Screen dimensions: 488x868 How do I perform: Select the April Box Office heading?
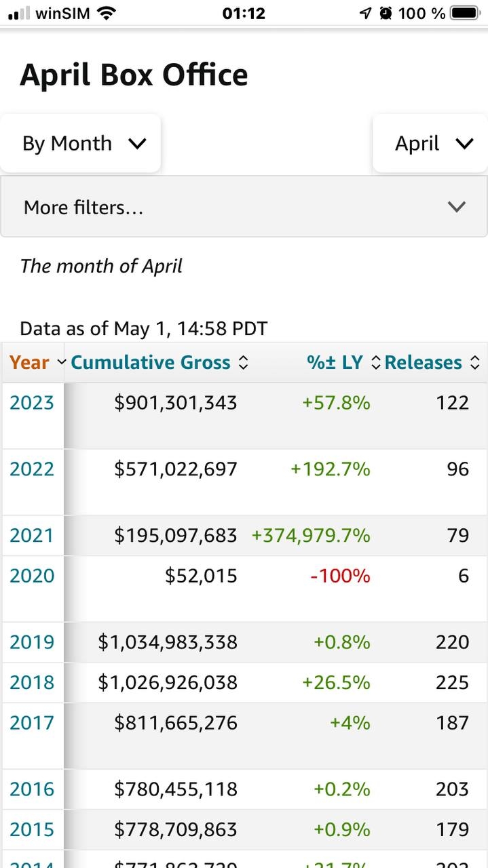(x=133, y=75)
